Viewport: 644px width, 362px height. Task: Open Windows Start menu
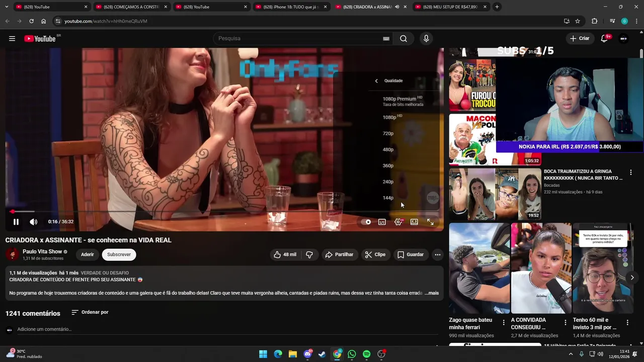pos(263,354)
